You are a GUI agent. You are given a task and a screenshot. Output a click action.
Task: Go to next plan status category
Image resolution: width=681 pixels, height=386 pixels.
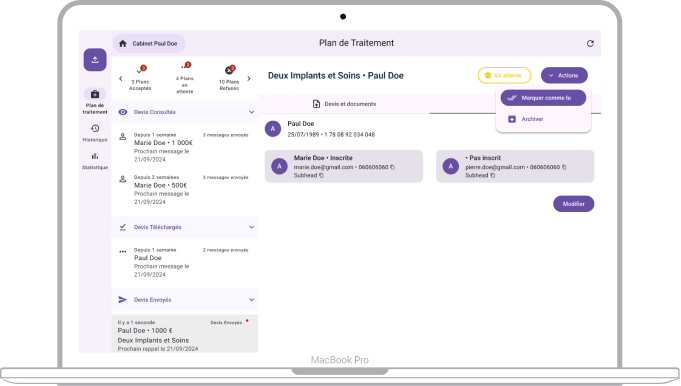click(x=249, y=79)
